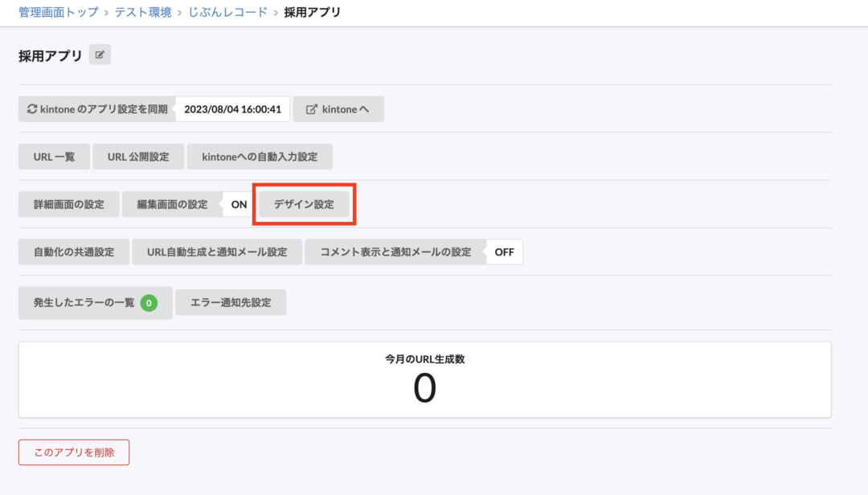The width and height of the screenshot is (868, 495).
Task: Delete this app via このアプリを削除
Action: point(73,452)
